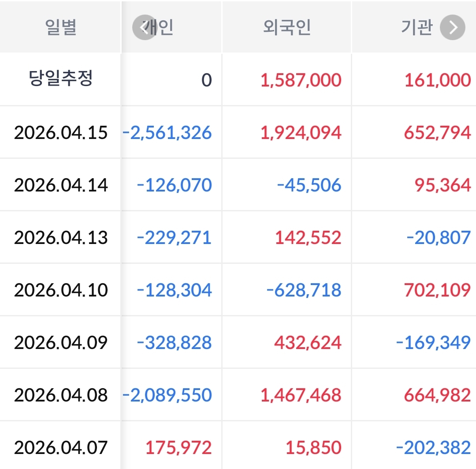This screenshot has width=476, height=469.
Task: Tap institution value -202,382
Action: [434, 447]
